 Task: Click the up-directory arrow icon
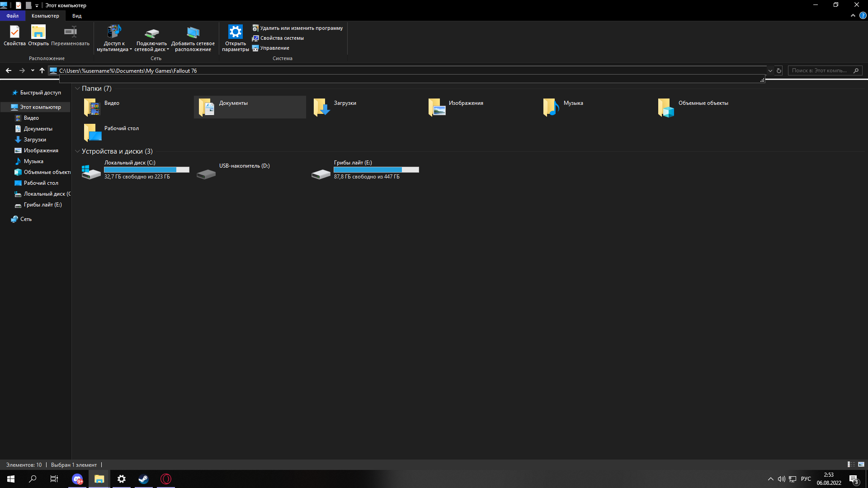click(42, 70)
